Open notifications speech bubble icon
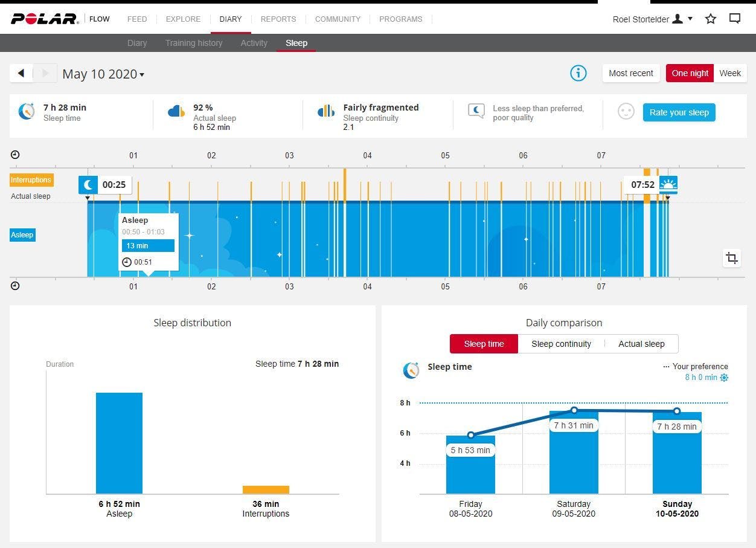Viewport: 756px width, 548px height. 735,19
